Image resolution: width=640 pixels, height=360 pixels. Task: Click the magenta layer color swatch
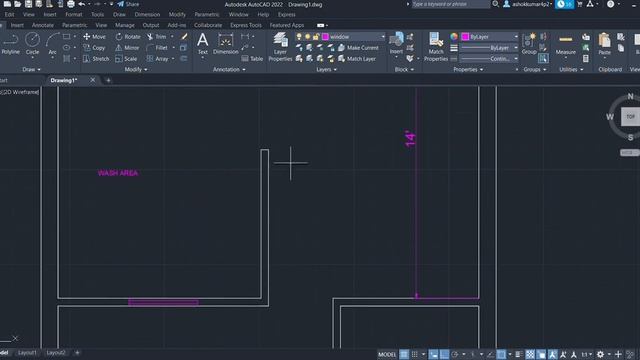click(x=325, y=37)
